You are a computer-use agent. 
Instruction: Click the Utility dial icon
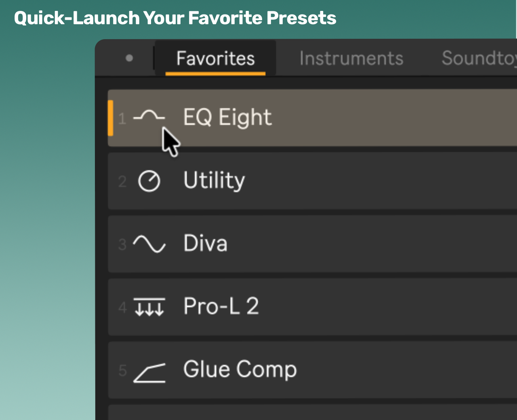149,181
